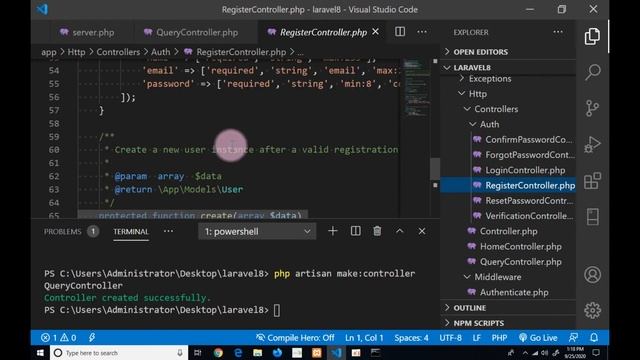Open Explorer panel More Actions ellipsis

click(x=558, y=32)
